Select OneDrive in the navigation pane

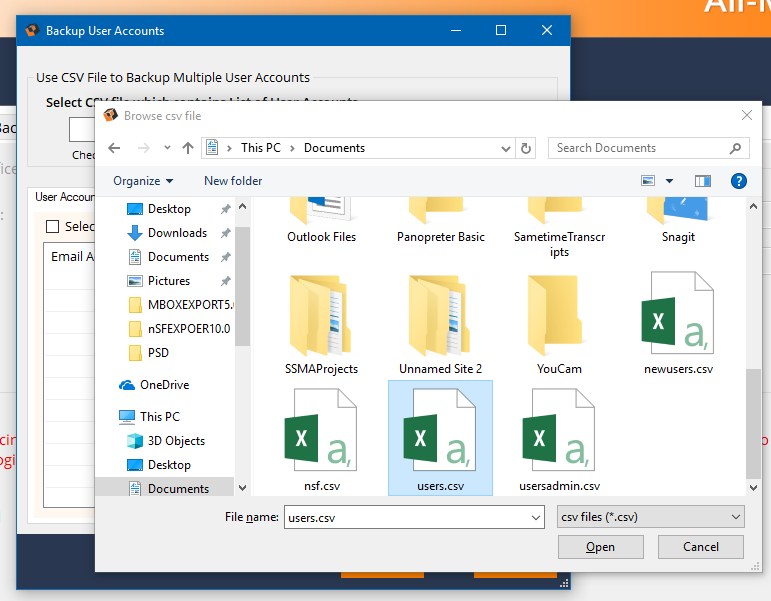(x=164, y=385)
